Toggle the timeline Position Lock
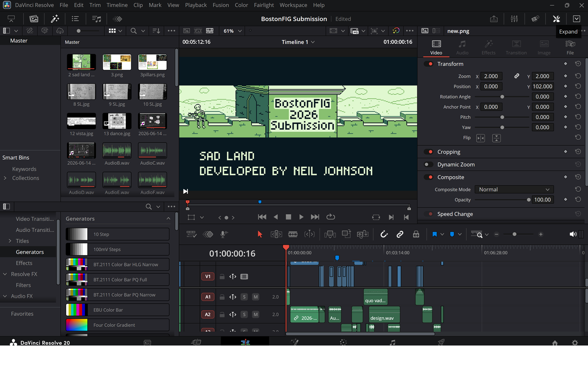 click(416, 234)
